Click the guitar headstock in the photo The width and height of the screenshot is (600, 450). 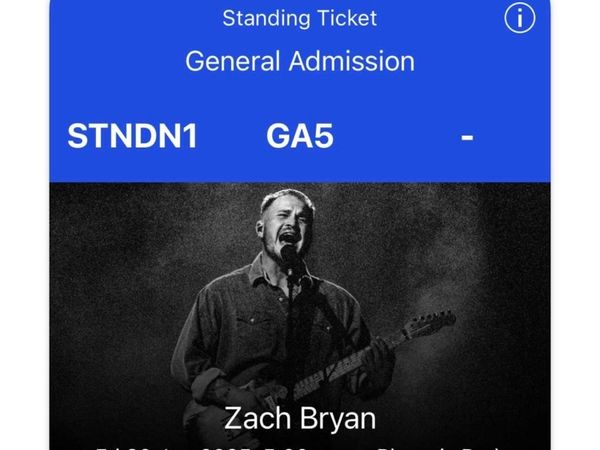(x=430, y=324)
